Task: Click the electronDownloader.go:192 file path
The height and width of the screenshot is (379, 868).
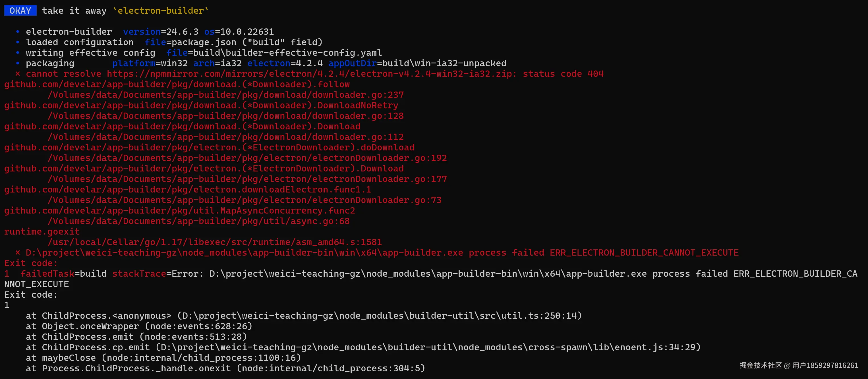Action: 247,158
